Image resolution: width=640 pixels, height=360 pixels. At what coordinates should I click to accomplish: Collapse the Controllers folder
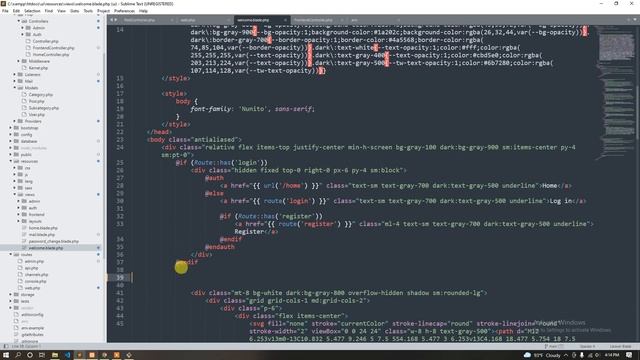point(18,21)
